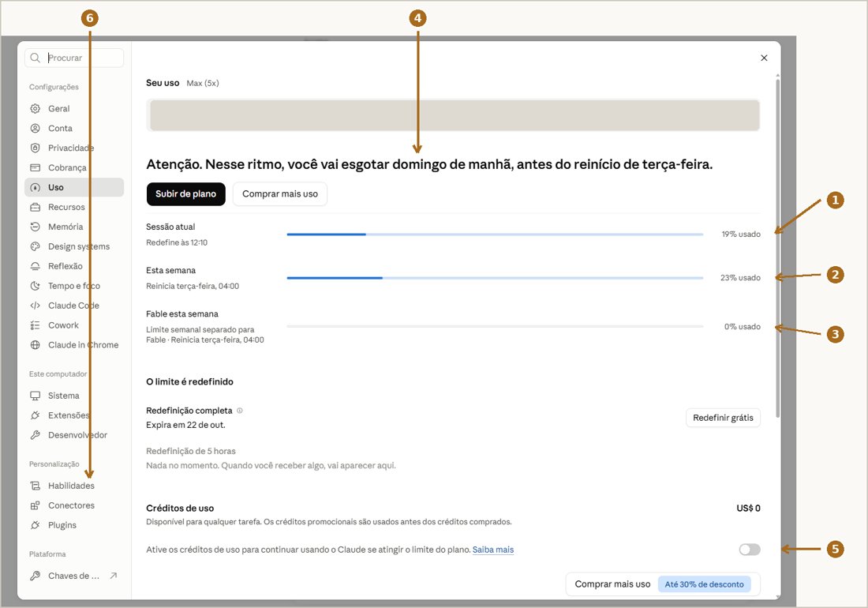
Task: Click the "23% usado" value
Action: 740,277
